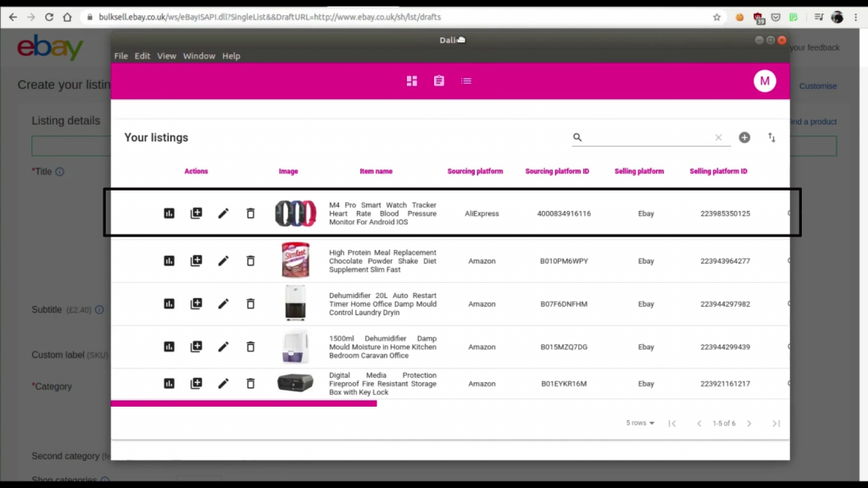Reload the page in the browser
Screen dimensions: 868x488
coord(48,17)
